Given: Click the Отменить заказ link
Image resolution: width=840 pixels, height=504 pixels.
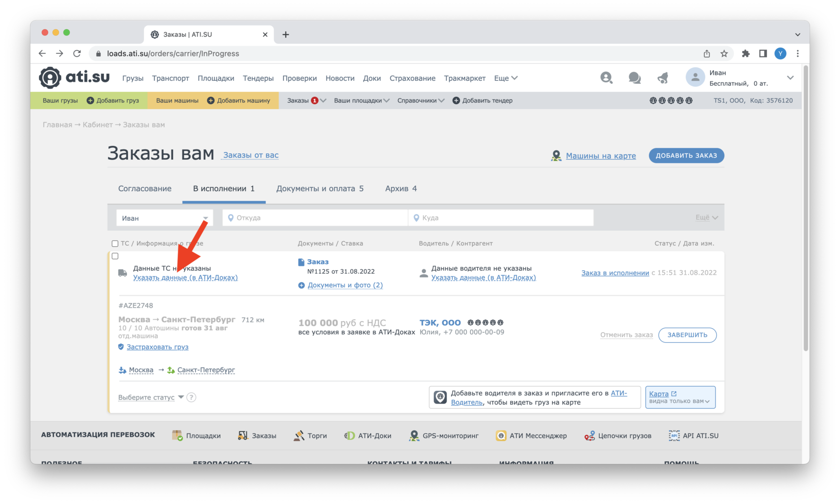Looking at the screenshot, I should click(626, 335).
